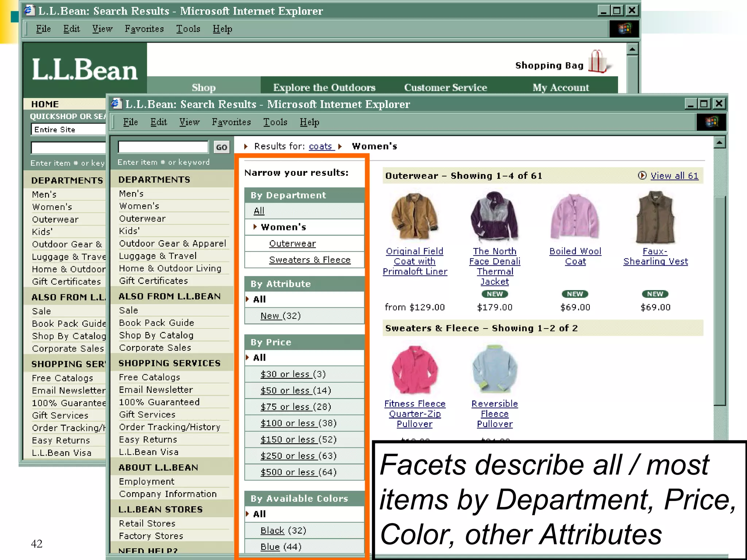Viewport: 747px width, 560px height.
Task: Open the Retail Stores link
Action: [x=147, y=524]
